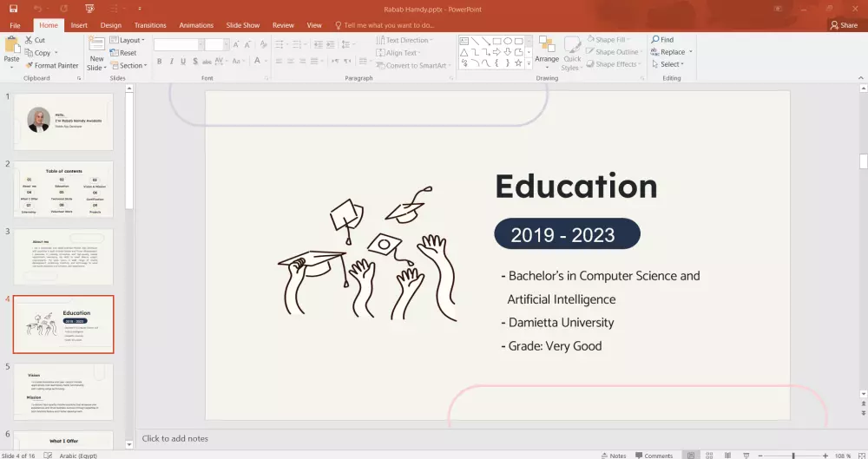
Task: Open the font size combo box
Action: point(216,44)
